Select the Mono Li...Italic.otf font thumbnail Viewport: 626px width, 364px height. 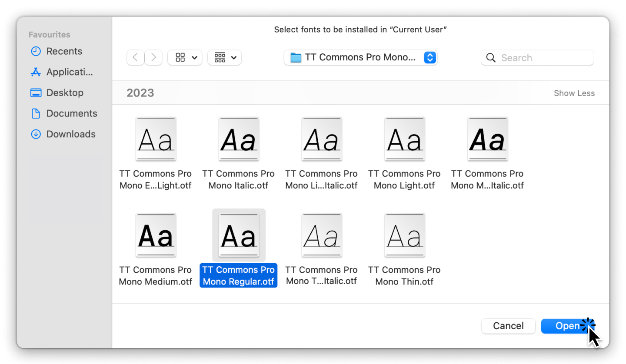point(322,139)
